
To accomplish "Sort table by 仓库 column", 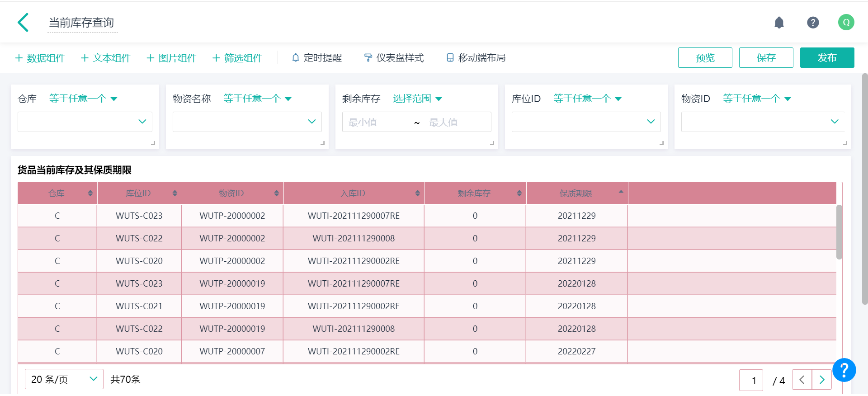I will pos(90,193).
